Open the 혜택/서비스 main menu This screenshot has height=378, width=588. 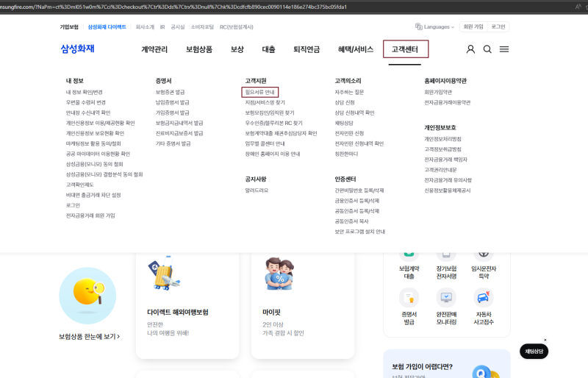(x=356, y=49)
